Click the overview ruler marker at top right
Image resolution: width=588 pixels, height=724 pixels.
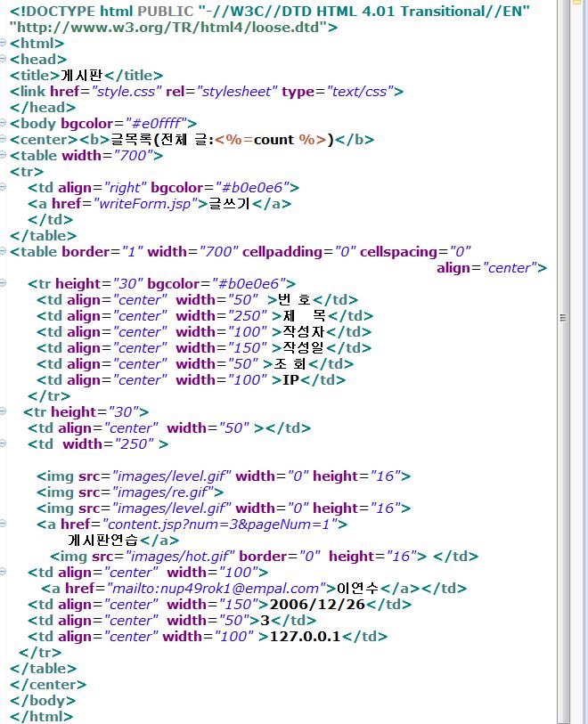tap(576, 2)
